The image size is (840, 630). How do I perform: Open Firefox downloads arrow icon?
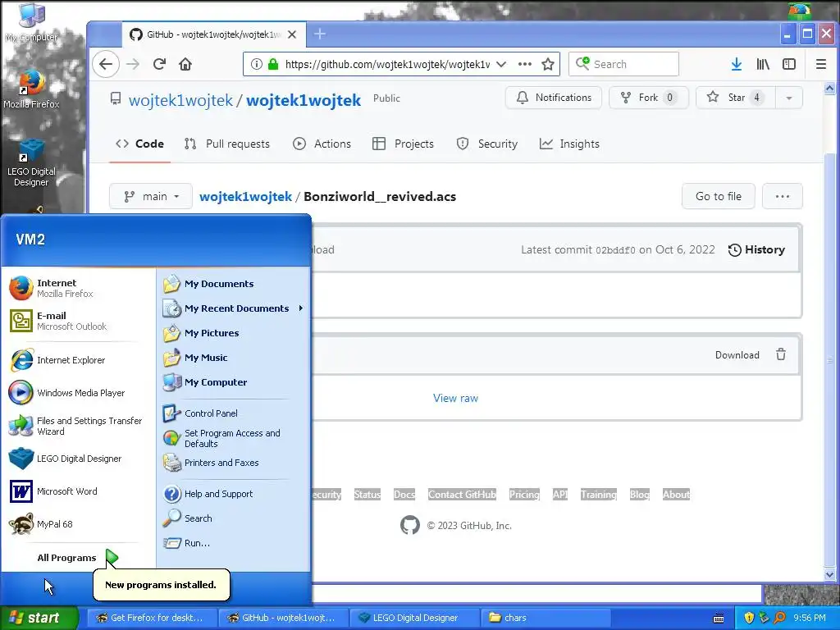point(737,64)
